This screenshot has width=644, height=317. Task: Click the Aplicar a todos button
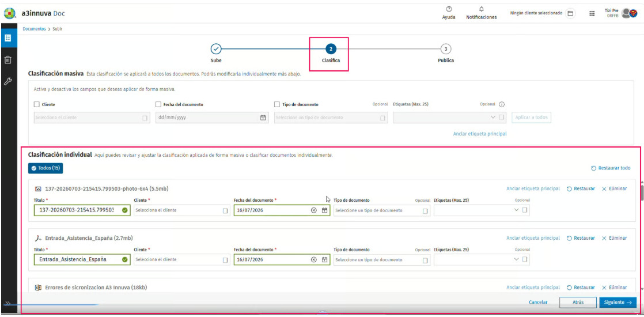click(532, 117)
